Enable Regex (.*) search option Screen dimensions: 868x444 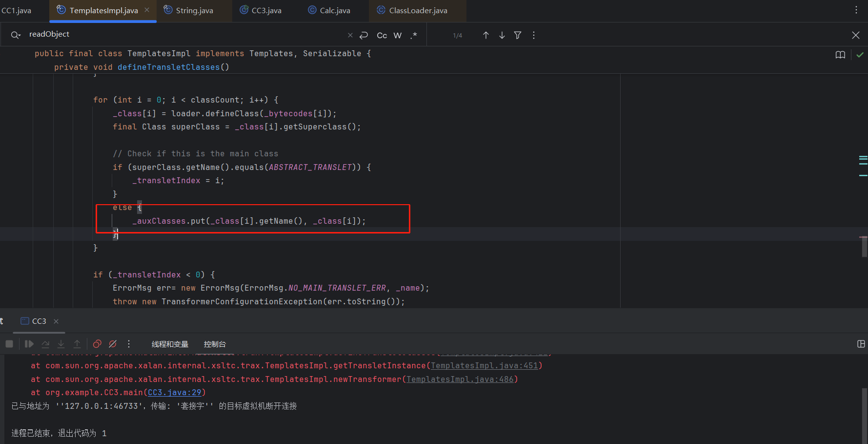point(414,35)
